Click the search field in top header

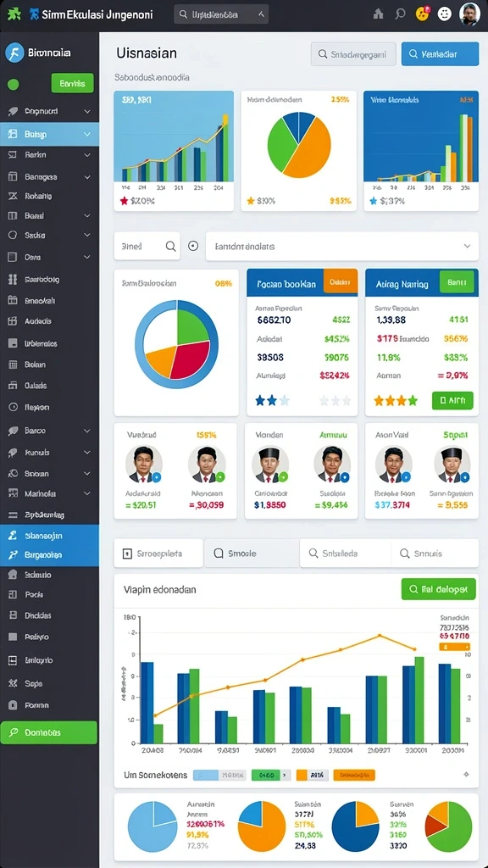[221, 14]
